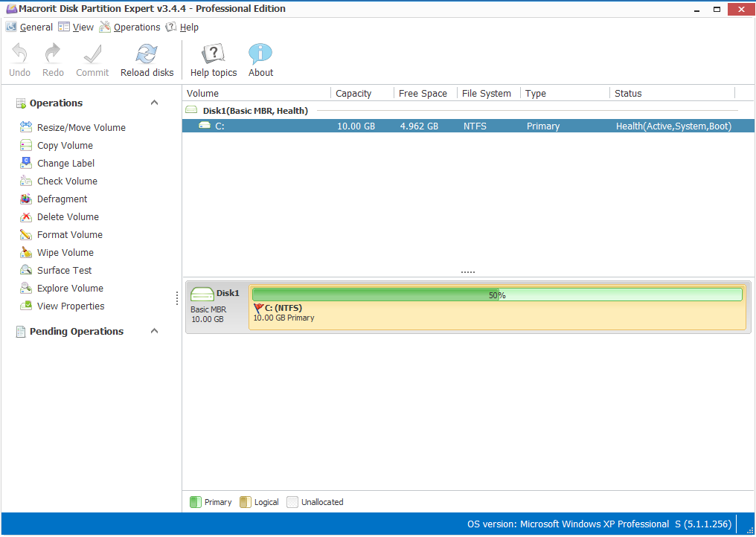
Task: Click the OS version status bar text
Action: (599, 524)
